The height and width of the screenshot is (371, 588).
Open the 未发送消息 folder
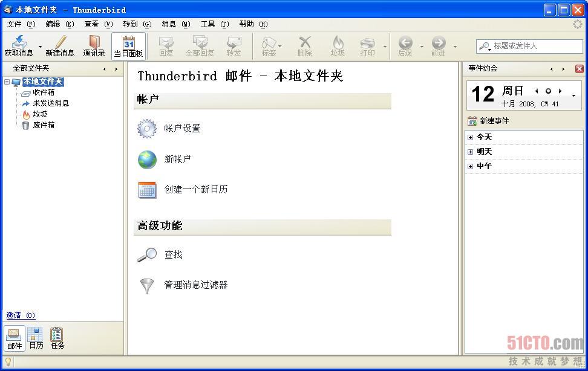pos(51,103)
